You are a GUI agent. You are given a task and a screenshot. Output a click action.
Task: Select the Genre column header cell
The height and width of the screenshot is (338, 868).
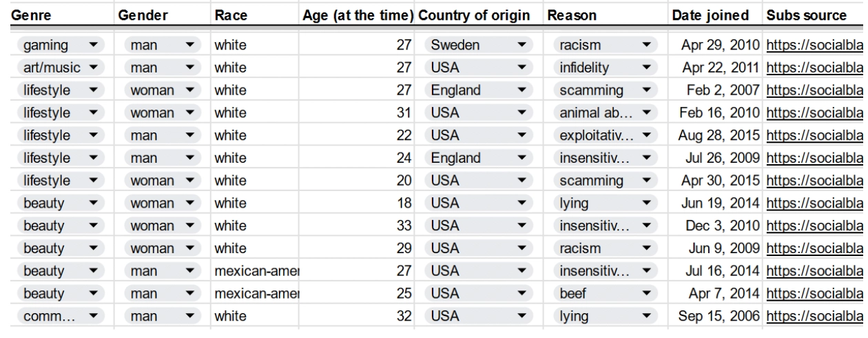(59, 14)
